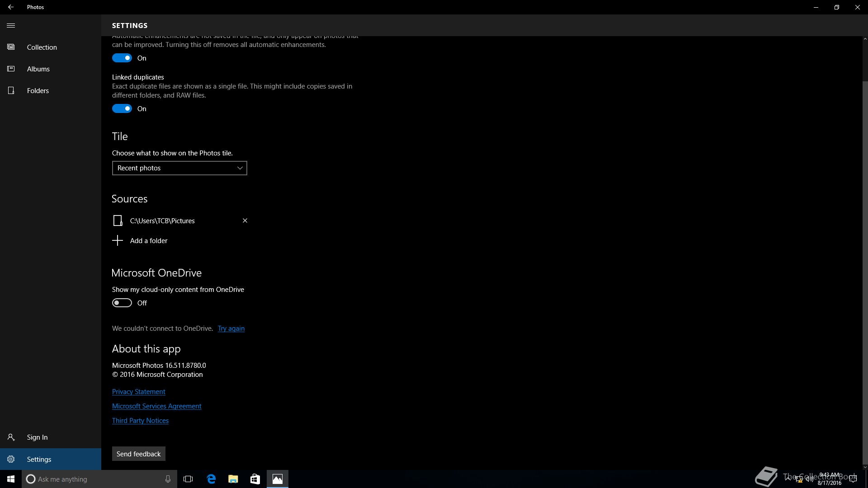Screen dimensions: 868x488
Task: Turn off automatic enhancements toggle
Action: point(122,58)
